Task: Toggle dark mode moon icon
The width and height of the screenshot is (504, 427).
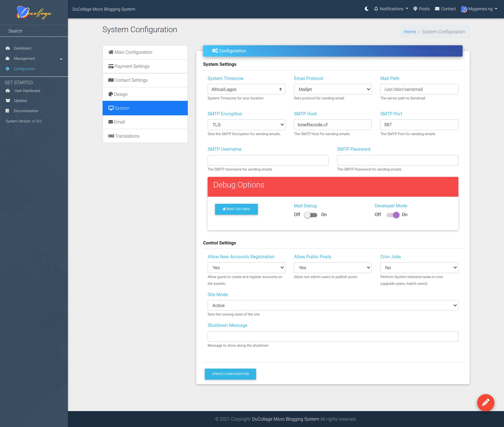Action: [367, 9]
